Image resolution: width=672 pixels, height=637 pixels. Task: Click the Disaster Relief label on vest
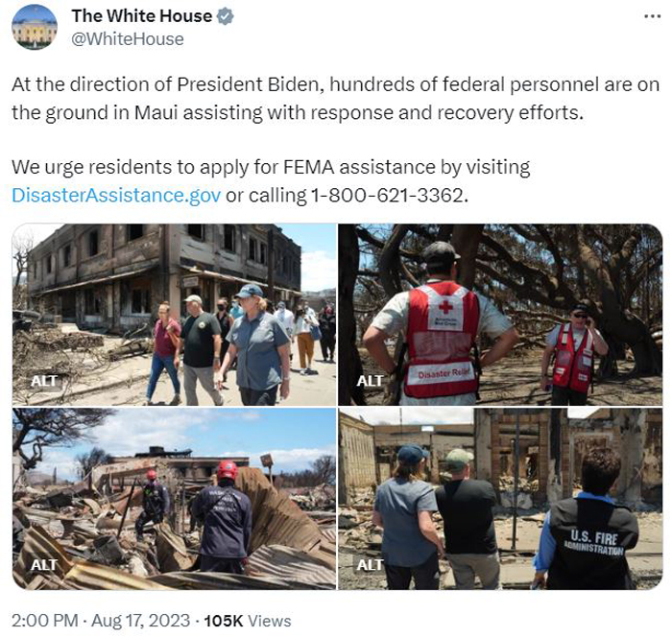point(444,374)
